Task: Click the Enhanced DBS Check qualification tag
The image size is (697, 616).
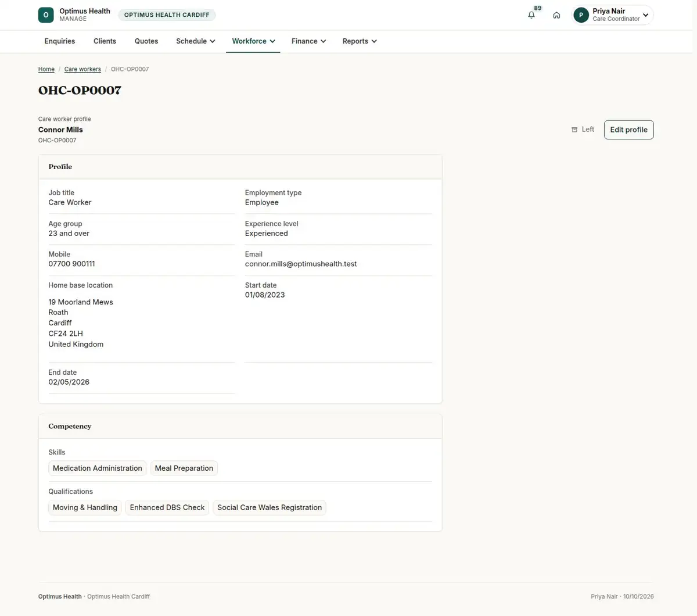Action: point(167,507)
